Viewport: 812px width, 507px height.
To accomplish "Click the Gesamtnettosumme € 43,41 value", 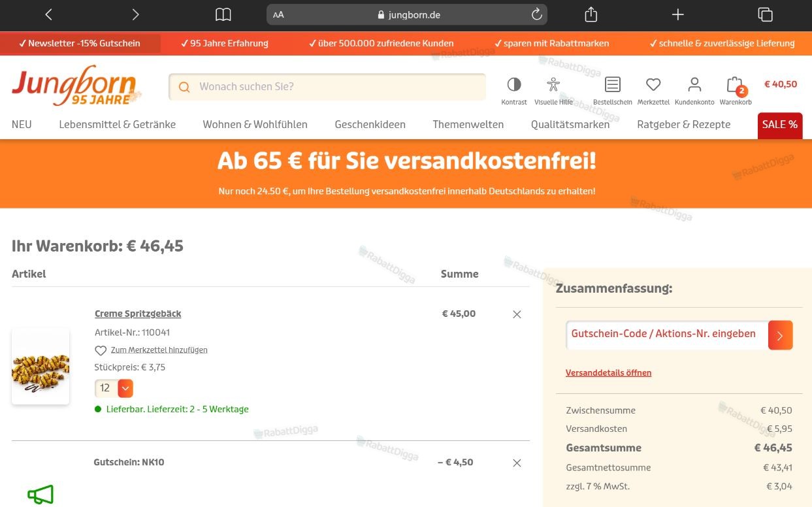I will [x=777, y=467].
